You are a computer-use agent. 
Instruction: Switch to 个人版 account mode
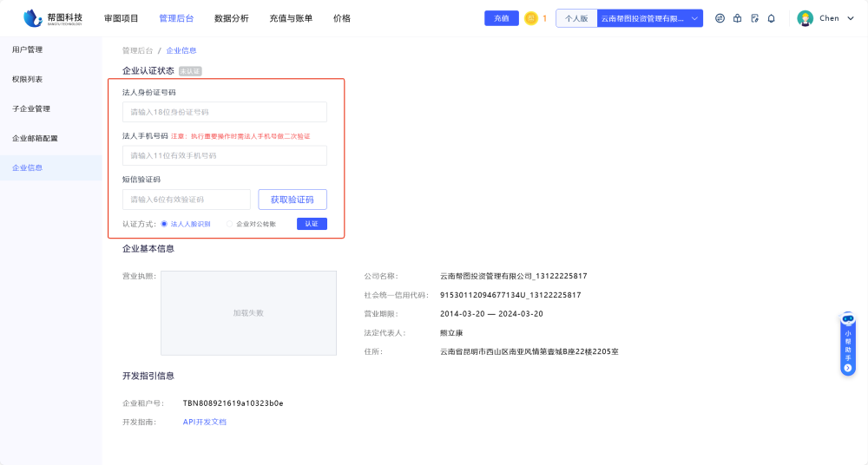[x=576, y=18]
